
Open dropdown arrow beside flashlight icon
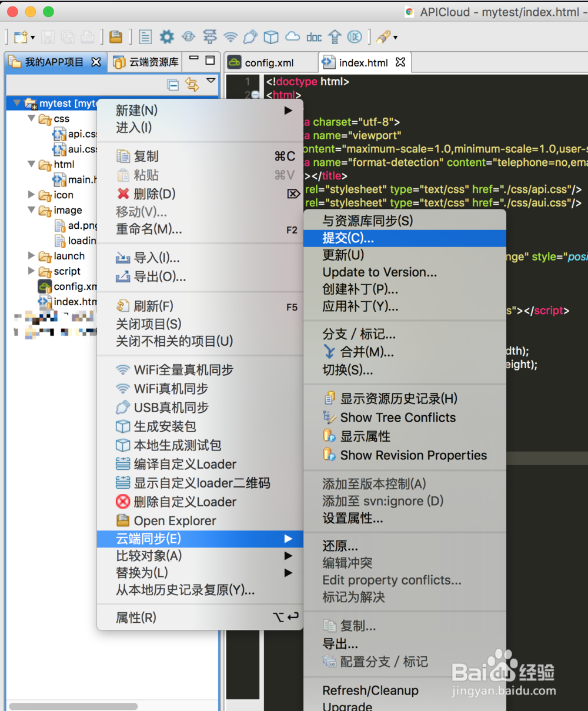[396, 38]
